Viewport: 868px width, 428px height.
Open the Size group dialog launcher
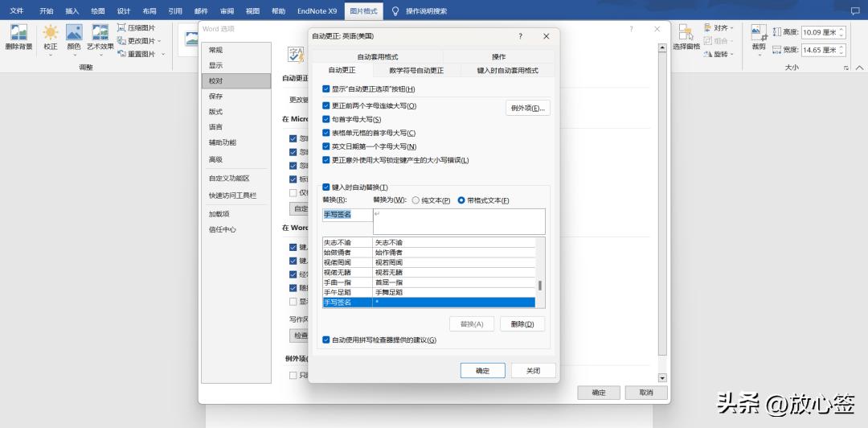point(845,68)
